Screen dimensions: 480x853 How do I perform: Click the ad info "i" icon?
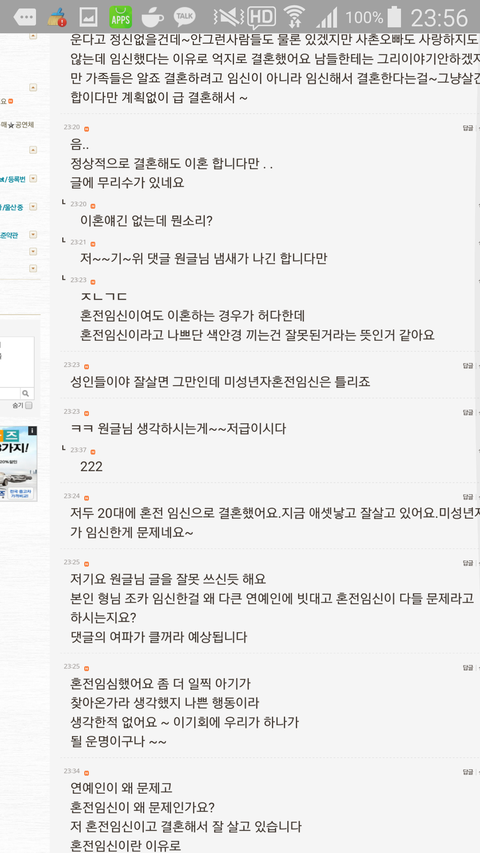(x=33, y=430)
